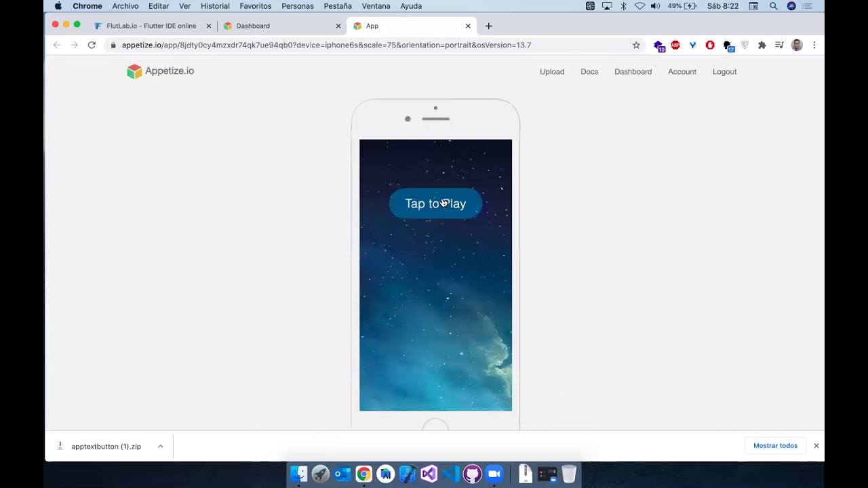Open Xcode from the Dock
868x488 pixels.
pyautogui.click(x=408, y=474)
